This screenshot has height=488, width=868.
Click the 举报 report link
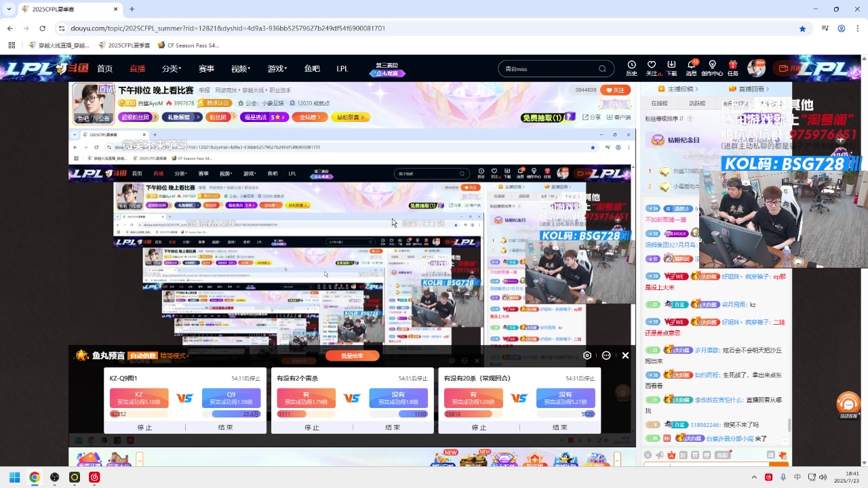click(x=204, y=89)
